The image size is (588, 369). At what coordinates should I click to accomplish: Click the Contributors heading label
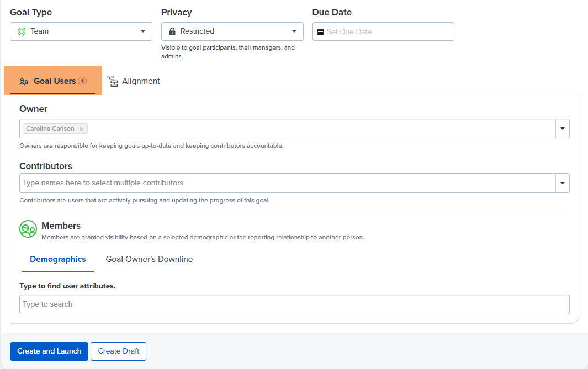coord(46,167)
